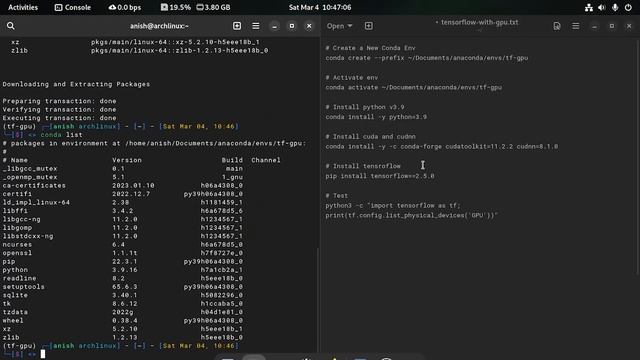Click the memory usage indicator 3.80 GB
Screen dimensions: 640x360
213,7
